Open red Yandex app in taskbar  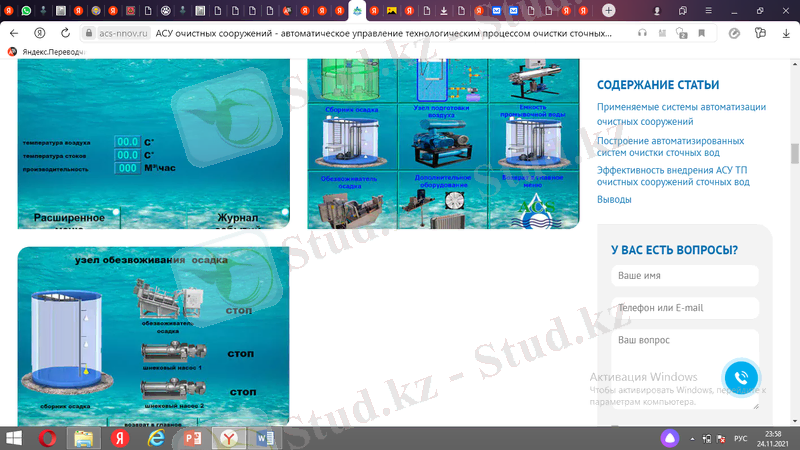pyautogui.click(x=120, y=438)
